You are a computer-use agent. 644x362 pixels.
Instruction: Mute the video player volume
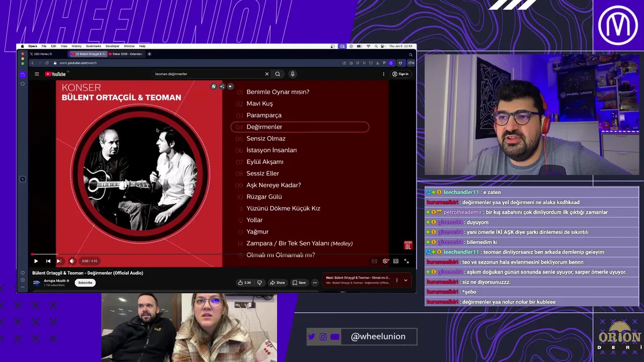71,261
